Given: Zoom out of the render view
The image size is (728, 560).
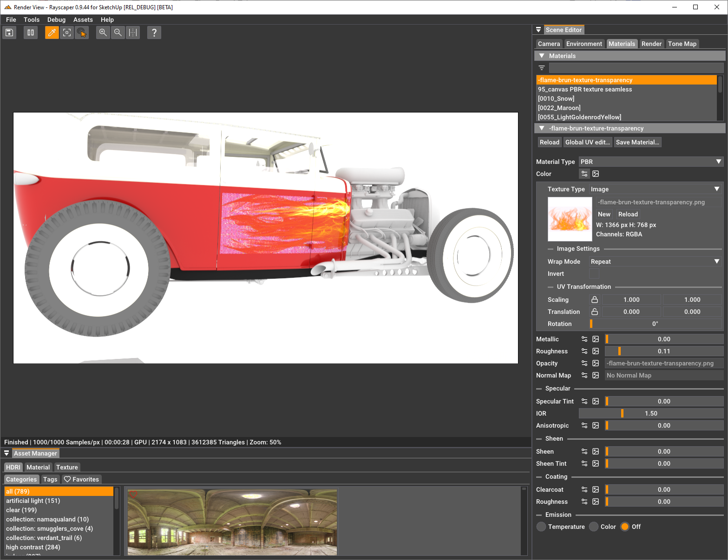Looking at the screenshot, I should point(118,33).
